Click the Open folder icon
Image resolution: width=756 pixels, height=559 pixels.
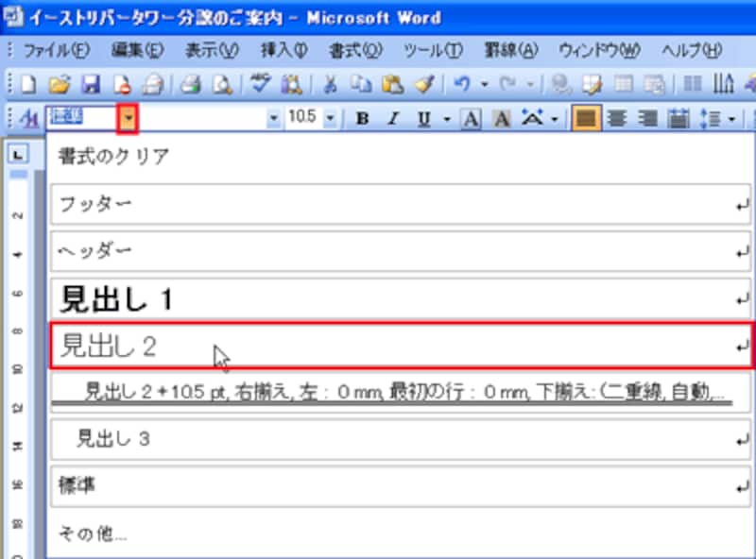59,85
